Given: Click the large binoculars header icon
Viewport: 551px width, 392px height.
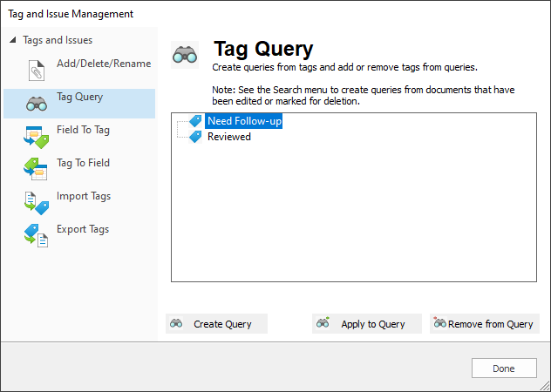Looking at the screenshot, I should tap(185, 55).
